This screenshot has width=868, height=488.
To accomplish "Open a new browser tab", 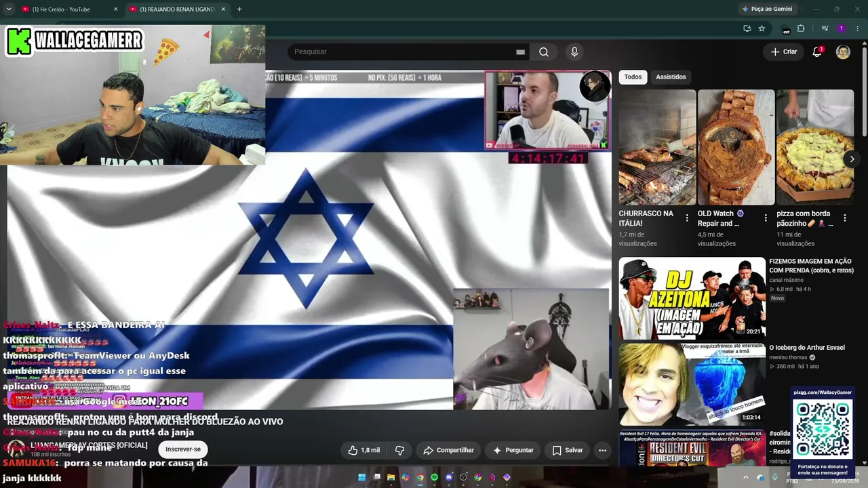I will pyautogui.click(x=239, y=9).
